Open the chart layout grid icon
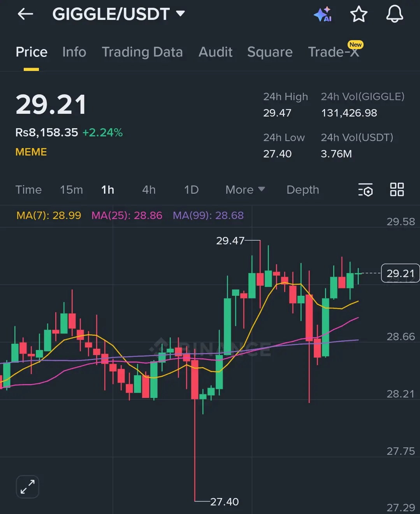 (x=397, y=190)
